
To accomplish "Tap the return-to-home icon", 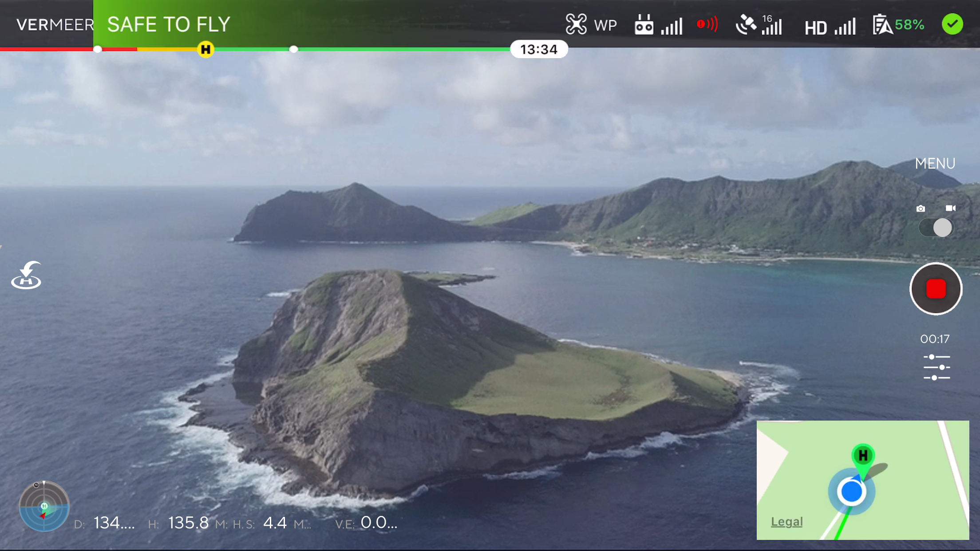I will click(x=27, y=275).
